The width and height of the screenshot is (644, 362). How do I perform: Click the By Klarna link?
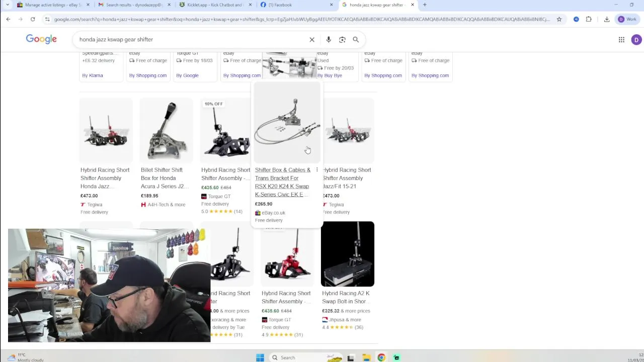93,75
